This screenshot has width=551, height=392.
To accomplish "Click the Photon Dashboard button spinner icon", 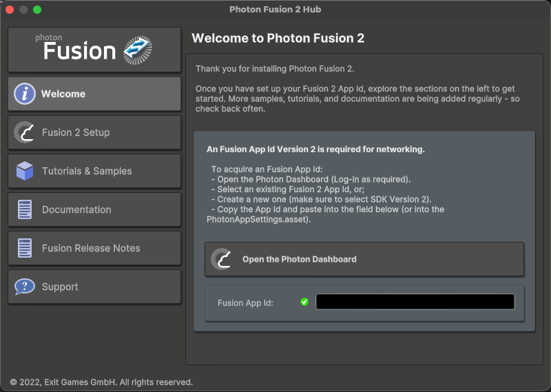I will tap(221, 259).
